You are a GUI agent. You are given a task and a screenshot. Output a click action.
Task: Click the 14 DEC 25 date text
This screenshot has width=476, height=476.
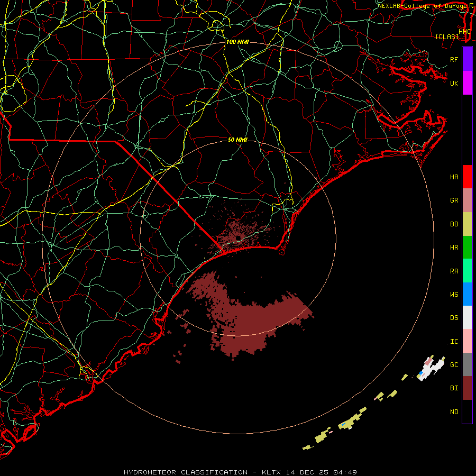(307, 472)
